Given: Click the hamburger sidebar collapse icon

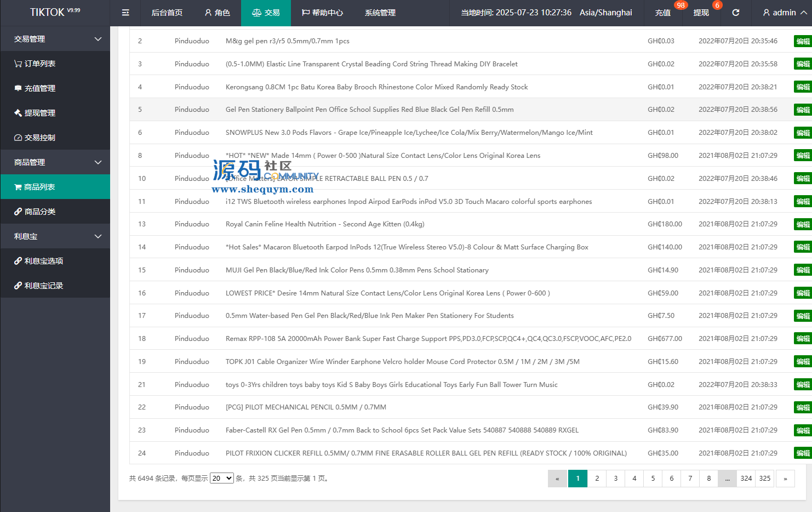Looking at the screenshot, I should click(125, 13).
